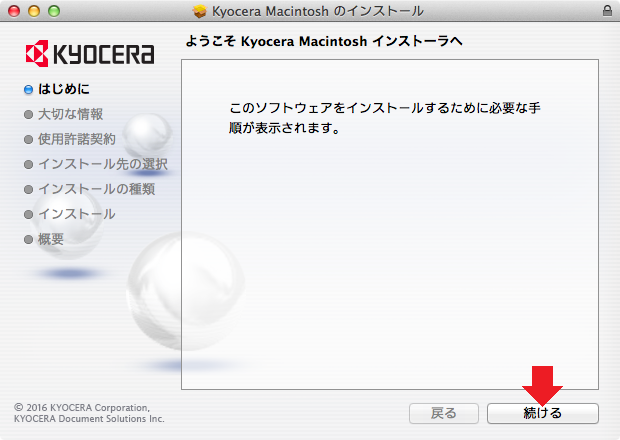The width and height of the screenshot is (620, 440).
Task: Select the インストール step in the sidebar
Action: (76, 214)
